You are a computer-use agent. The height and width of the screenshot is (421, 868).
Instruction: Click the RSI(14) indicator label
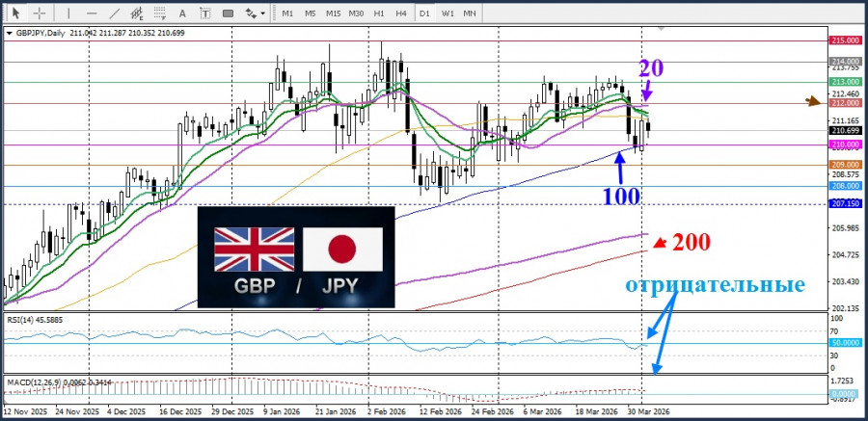coord(21,319)
